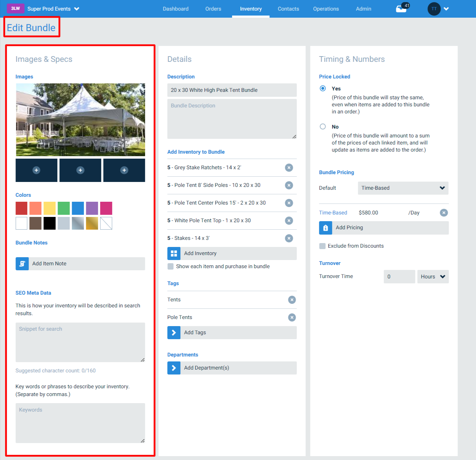
Task: Click the Add Item Note document icon
Action: click(22, 264)
